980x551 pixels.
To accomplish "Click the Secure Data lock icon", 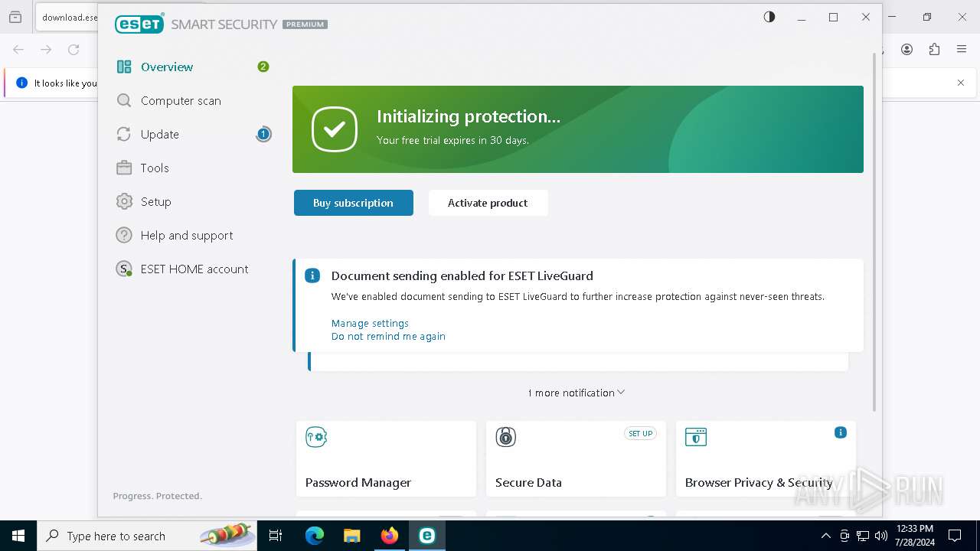I will click(x=506, y=437).
